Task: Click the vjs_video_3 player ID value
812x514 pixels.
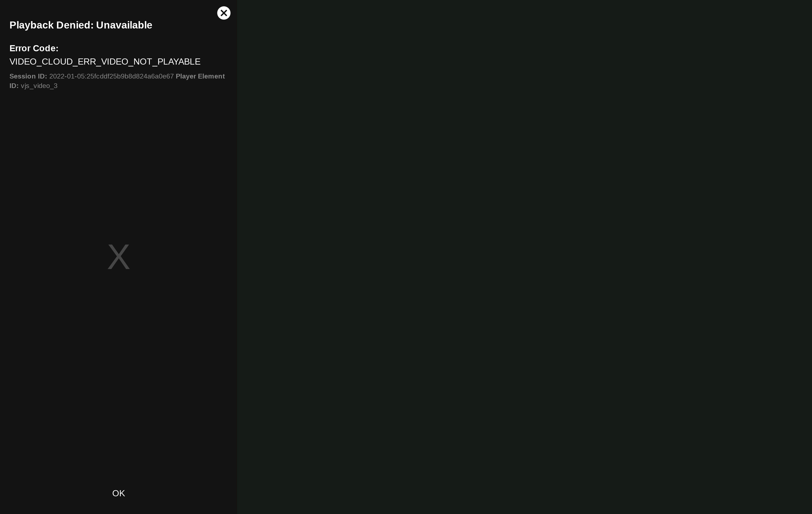Action: [x=39, y=86]
